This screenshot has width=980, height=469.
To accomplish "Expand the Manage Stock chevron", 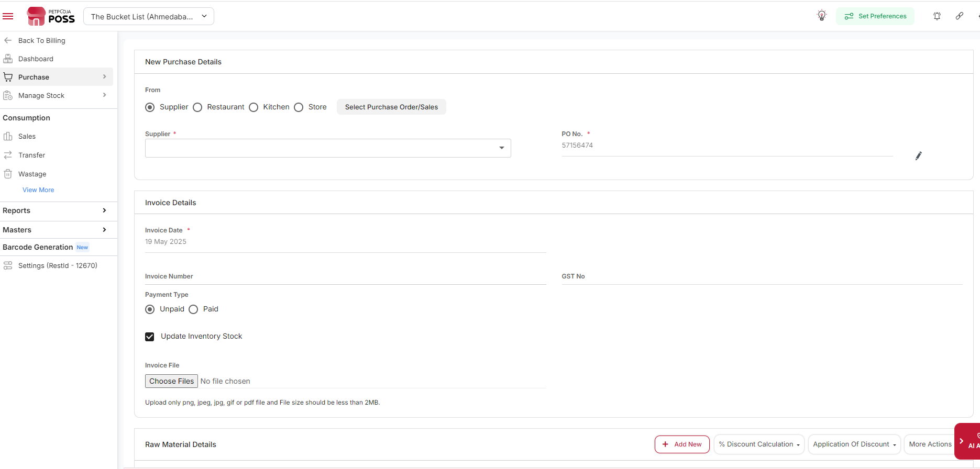I will click(x=105, y=95).
